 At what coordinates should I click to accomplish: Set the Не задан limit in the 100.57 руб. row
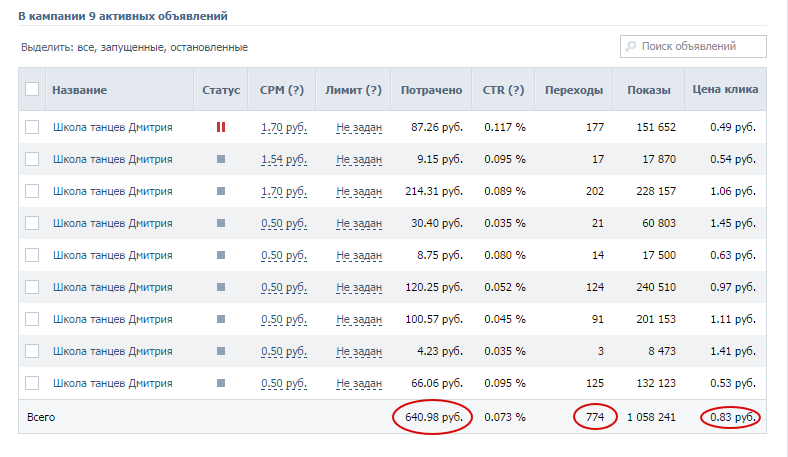359,320
